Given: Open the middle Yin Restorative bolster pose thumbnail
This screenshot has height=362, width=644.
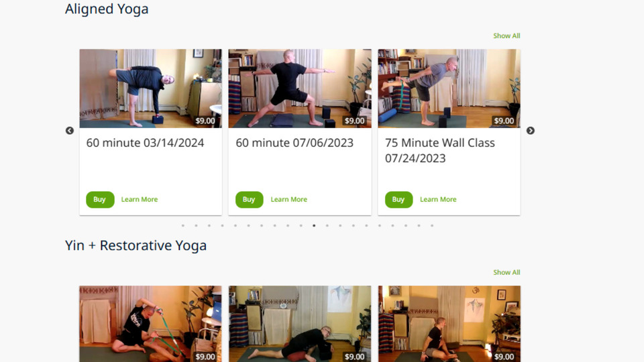Looking at the screenshot, I should coord(300,324).
